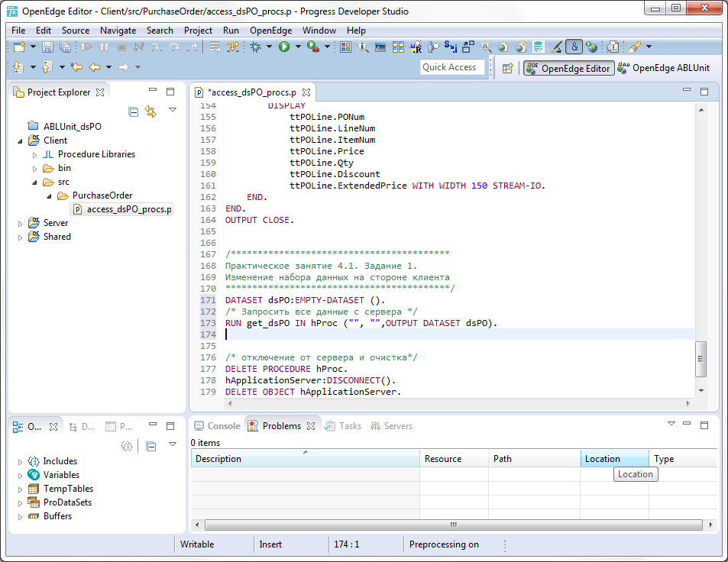Click the Open Perspective icon
Image resolution: width=728 pixels, height=562 pixels.
pos(507,68)
